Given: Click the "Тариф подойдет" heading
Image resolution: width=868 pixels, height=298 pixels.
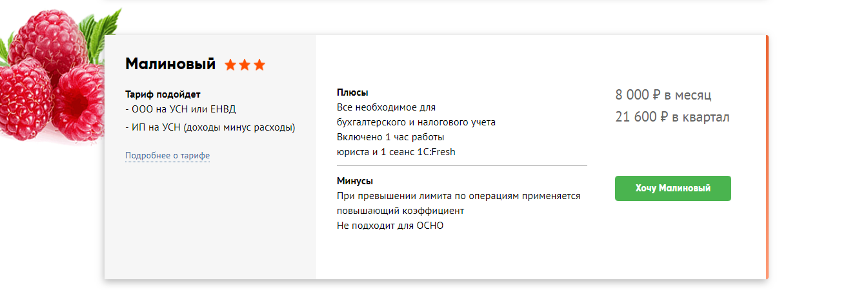Looking at the screenshot, I should point(163,94).
